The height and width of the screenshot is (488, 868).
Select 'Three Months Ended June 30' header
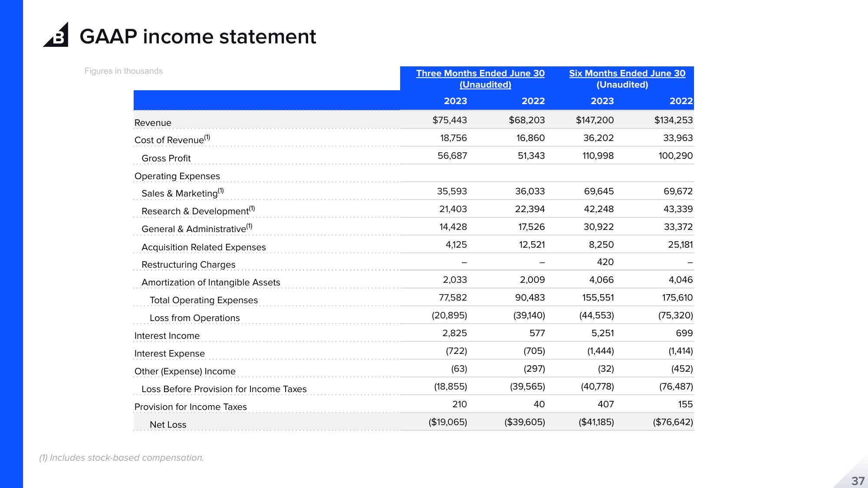[x=480, y=73]
